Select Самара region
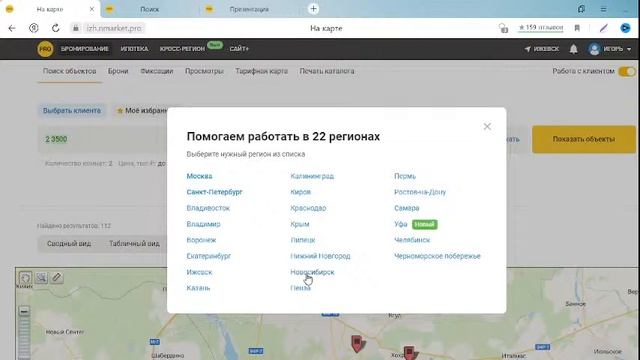This screenshot has height=360, width=640. [407, 208]
